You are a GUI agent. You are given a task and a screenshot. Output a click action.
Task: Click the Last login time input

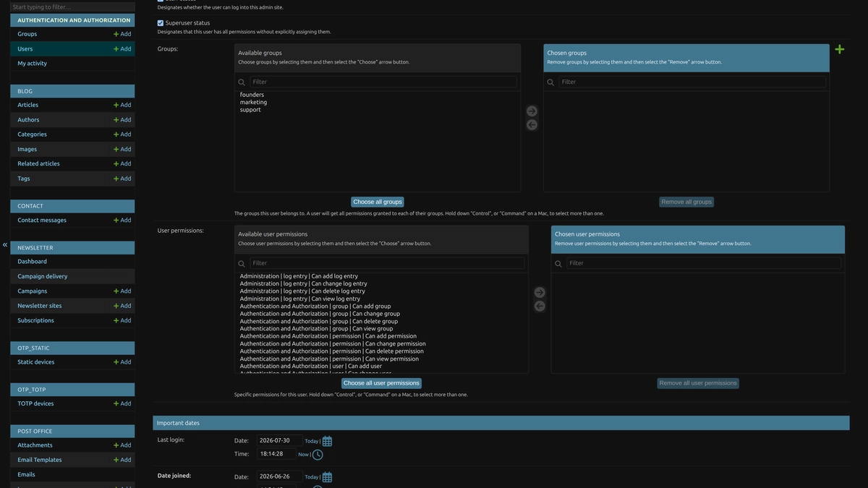(276, 454)
